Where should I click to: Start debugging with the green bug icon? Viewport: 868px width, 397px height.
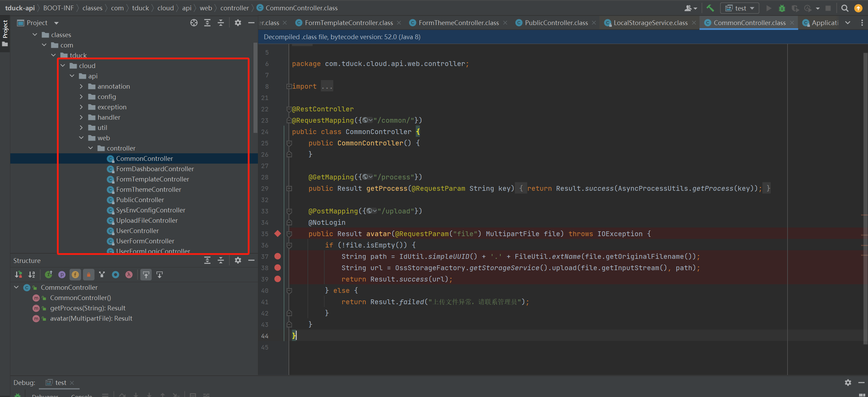782,8
